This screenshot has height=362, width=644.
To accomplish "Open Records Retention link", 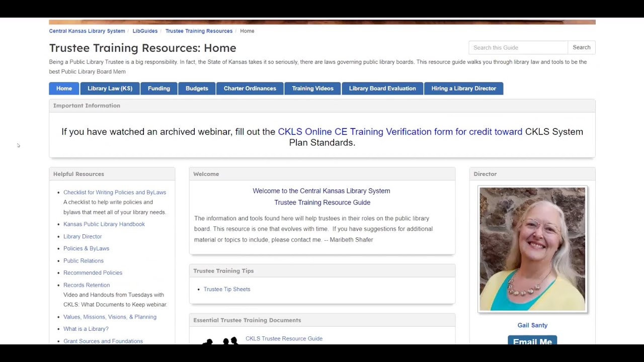I will coord(87,285).
